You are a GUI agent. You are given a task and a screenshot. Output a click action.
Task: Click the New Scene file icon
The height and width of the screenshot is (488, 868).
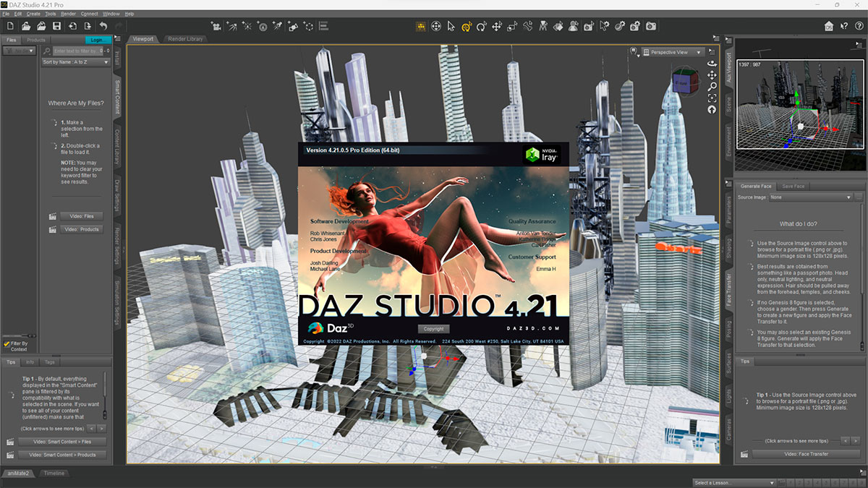tap(10, 26)
